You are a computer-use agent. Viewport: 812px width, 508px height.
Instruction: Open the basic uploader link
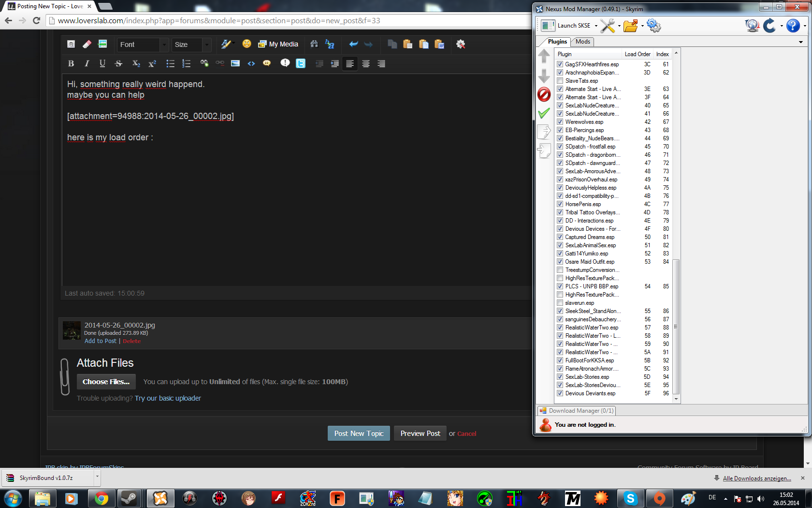click(168, 398)
